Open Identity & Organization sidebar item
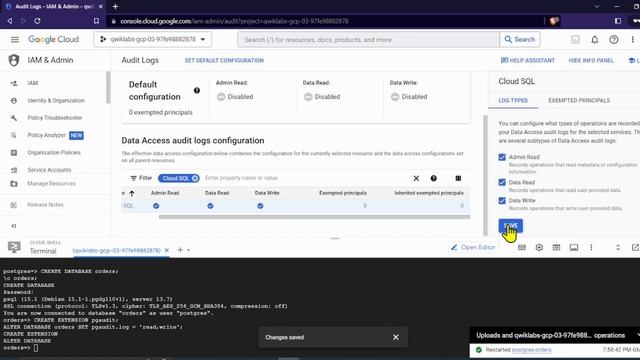The image size is (640, 360). point(55,100)
